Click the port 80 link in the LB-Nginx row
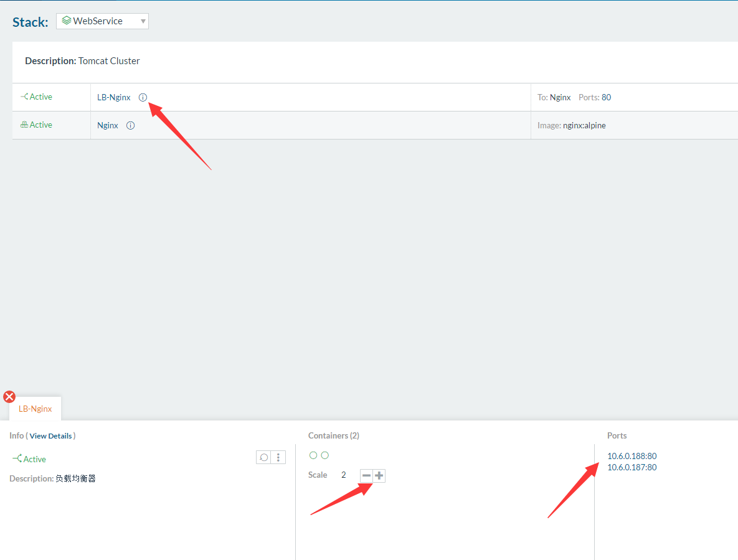Screen dimensions: 738x560 point(606,97)
